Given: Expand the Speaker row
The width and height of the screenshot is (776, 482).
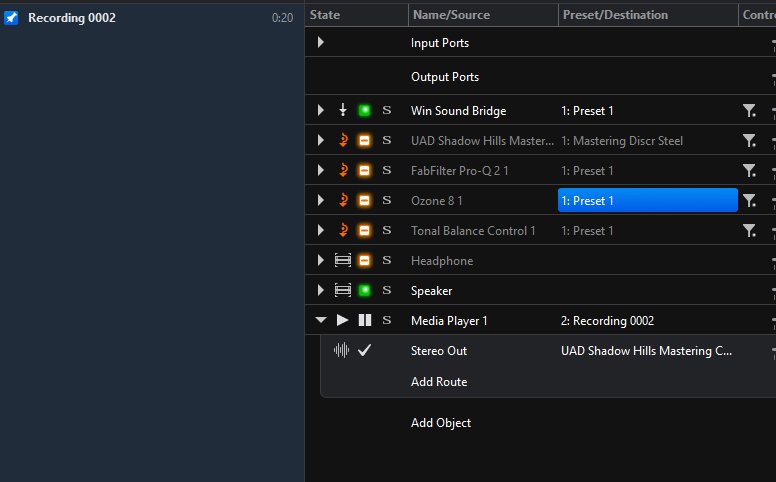Looking at the screenshot, I should point(321,290).
